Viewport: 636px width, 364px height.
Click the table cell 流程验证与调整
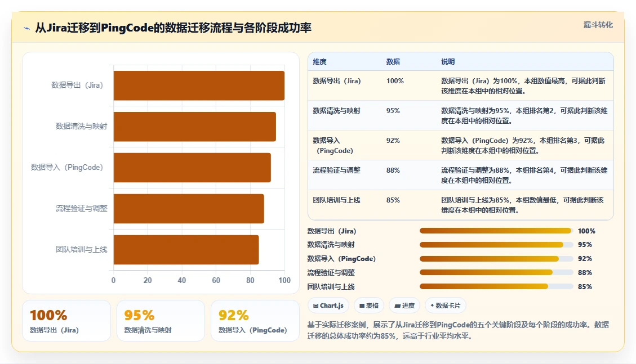coord(336,170)
